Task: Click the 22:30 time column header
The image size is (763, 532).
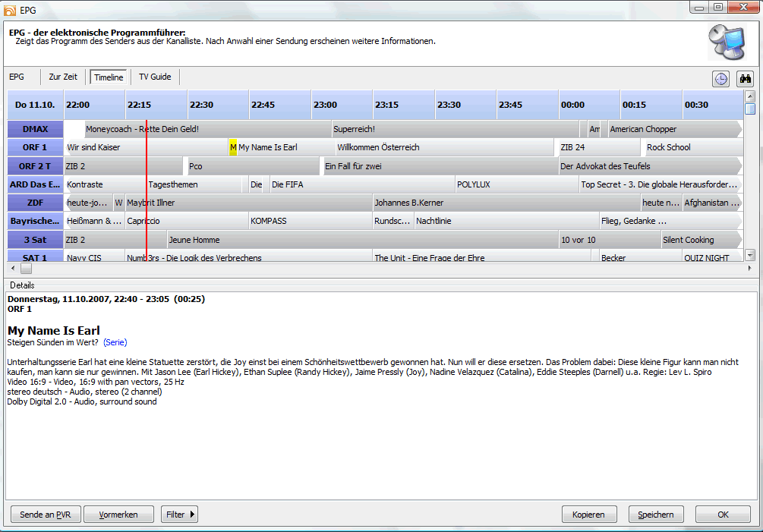Action: point(219,105)
